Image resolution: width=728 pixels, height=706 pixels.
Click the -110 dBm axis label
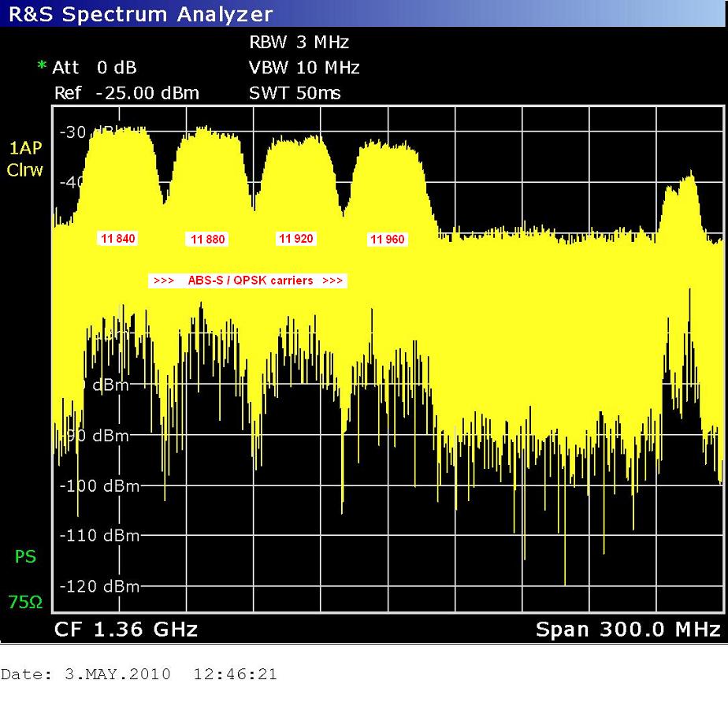click(98, 536)
